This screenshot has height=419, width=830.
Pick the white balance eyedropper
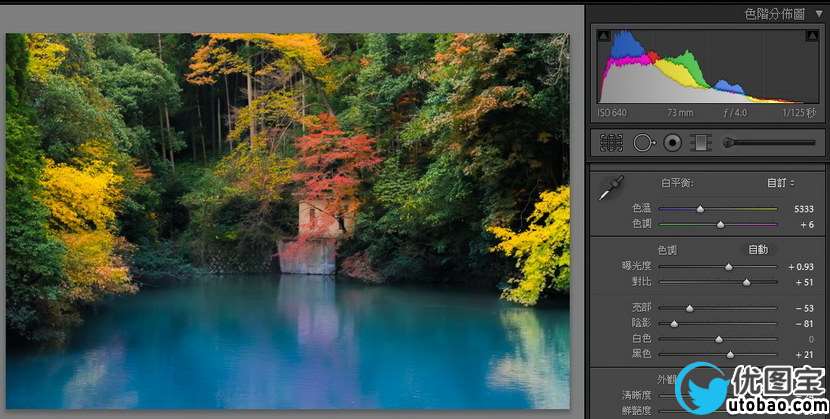click(x=611, y=188)
